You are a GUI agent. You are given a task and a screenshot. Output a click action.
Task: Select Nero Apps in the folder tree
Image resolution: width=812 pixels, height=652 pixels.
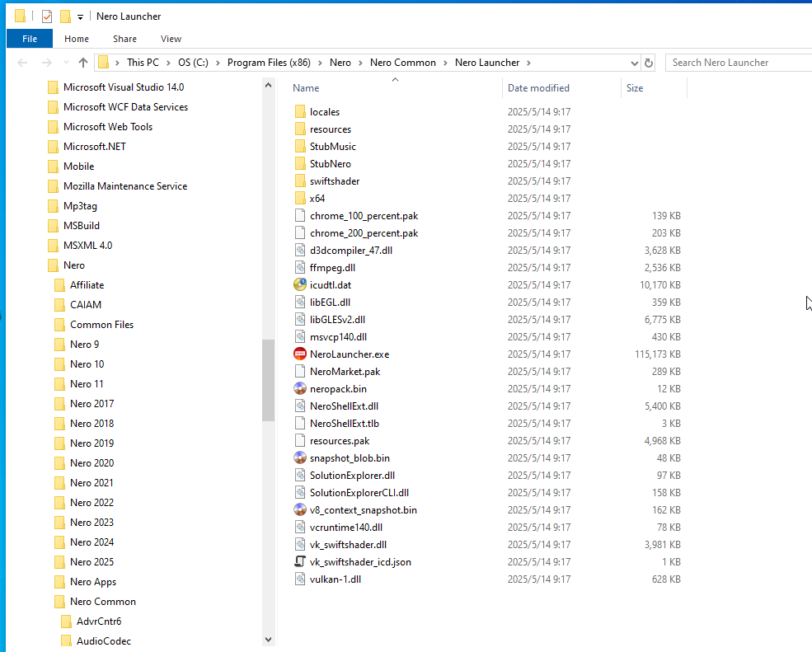[93, 582]
